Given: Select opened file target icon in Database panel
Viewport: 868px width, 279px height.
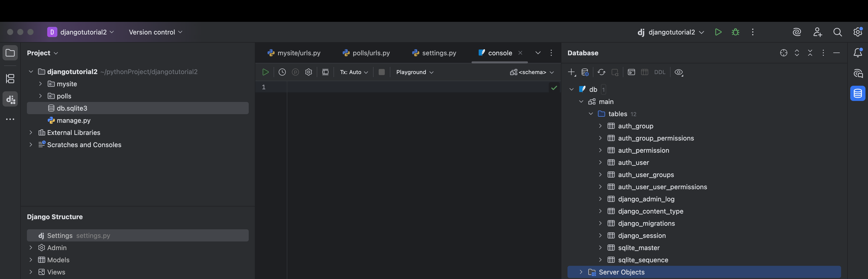Looking at the screenshot, I should click(x=784, y=53).
